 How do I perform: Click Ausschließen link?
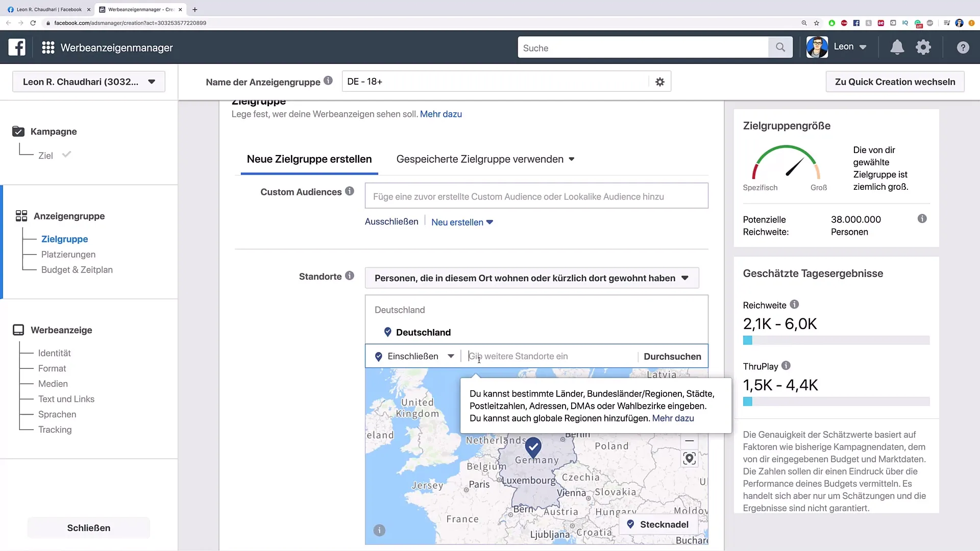(391, 221)
